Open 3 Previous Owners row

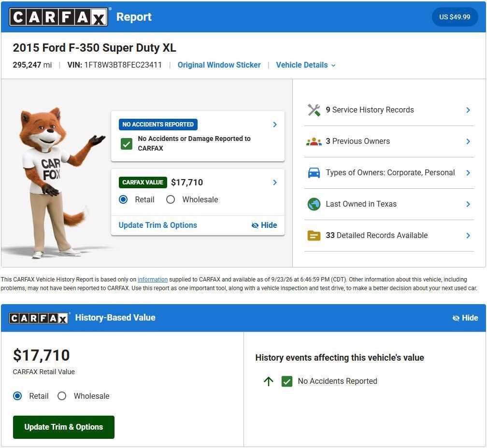click(389, 141)
